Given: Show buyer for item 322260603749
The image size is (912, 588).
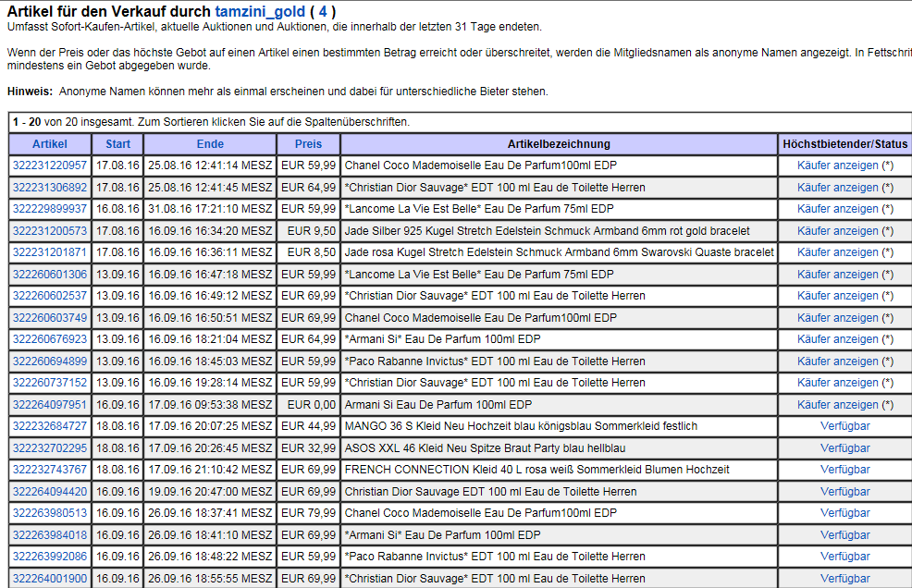Looking at the screenshot, I should click(838, 318).
